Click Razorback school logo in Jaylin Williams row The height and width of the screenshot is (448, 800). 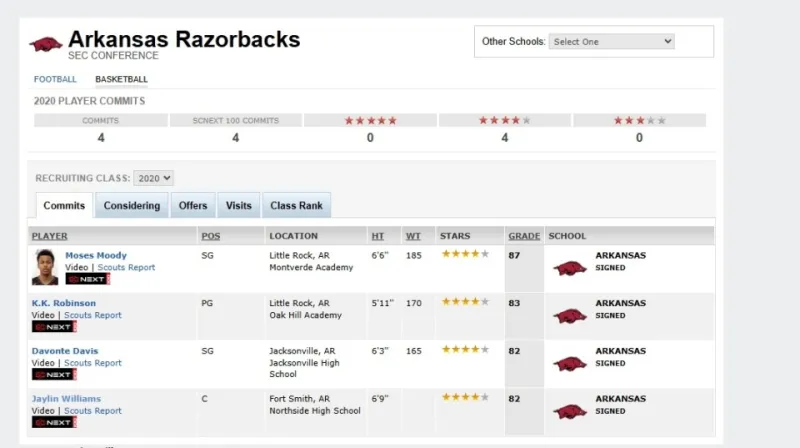pos(570,411)
